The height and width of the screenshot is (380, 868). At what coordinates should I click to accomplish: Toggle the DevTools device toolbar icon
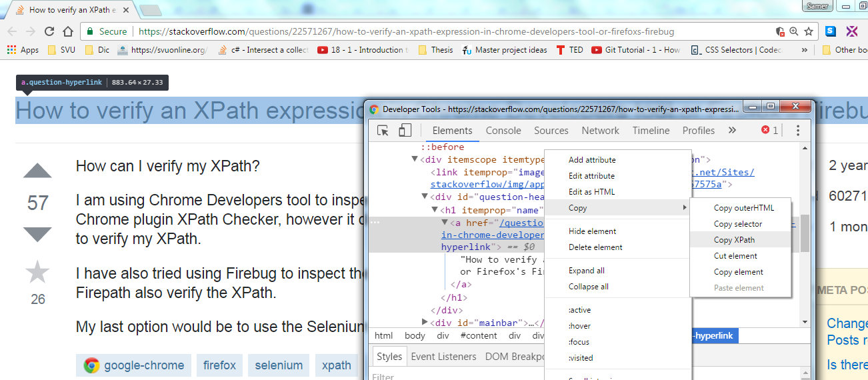405,131
